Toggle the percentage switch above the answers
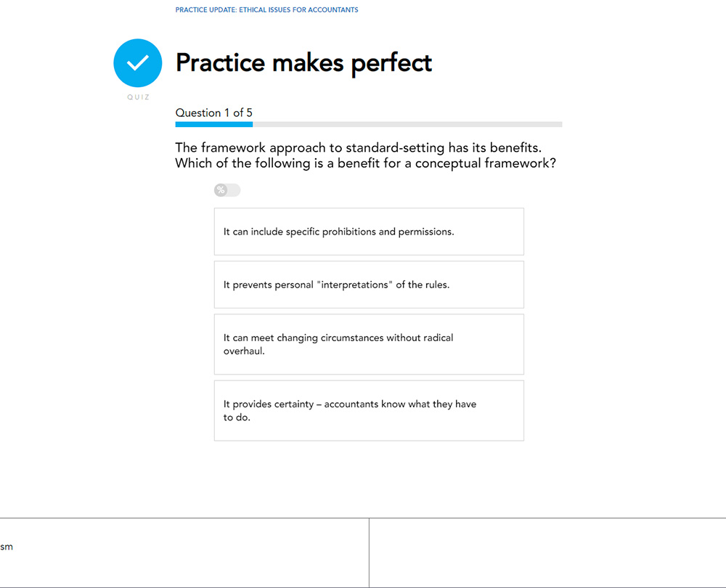Image resolution: width=726 pixels, height=588 pixels. tap(227, 190)
